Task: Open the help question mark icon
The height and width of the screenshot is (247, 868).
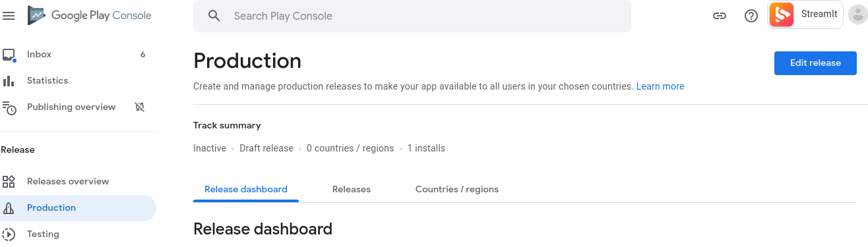Action: click(751, 16)
